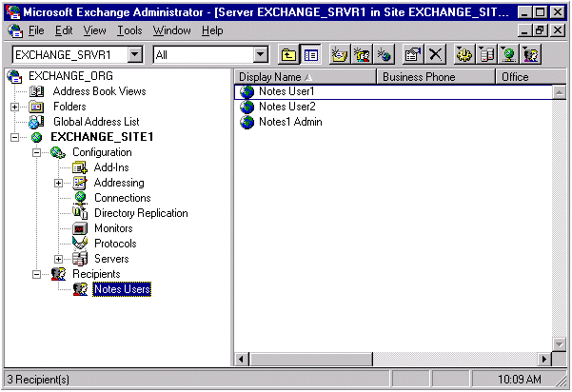The height and width of the screenshot is (392, 572).
Task: Select the Connections tree item
Action: (x=122, y=198)
